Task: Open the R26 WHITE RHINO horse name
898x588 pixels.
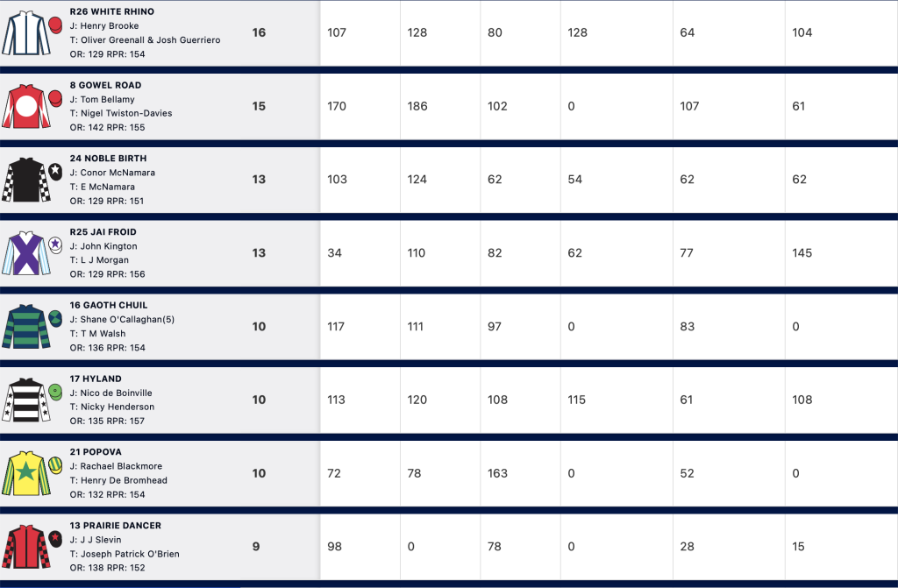Action: (111, 11)
